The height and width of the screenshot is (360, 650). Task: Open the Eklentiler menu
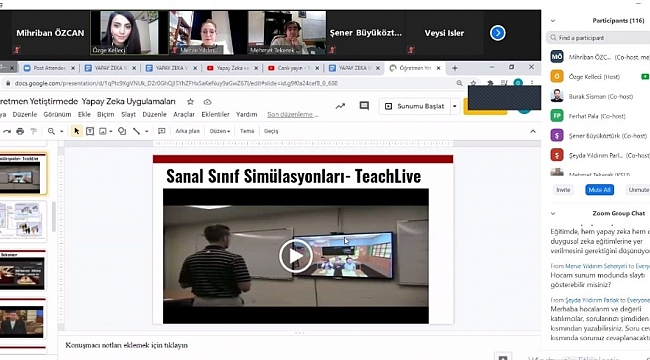point(215,114)
